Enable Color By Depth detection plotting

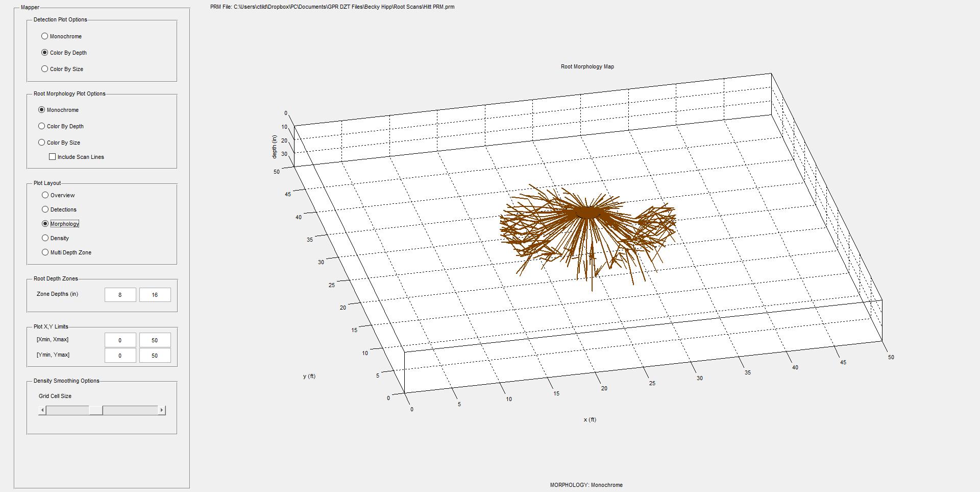(x=44, y=53)
